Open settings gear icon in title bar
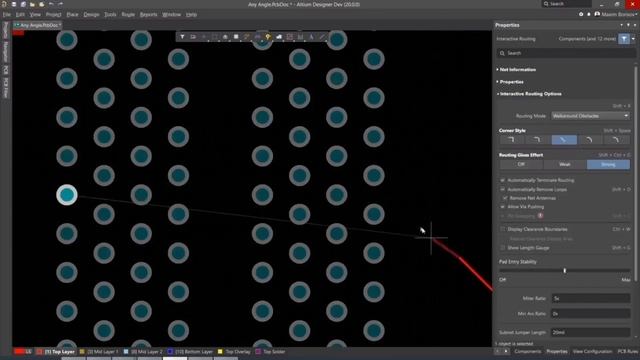 tap(581, 14)
